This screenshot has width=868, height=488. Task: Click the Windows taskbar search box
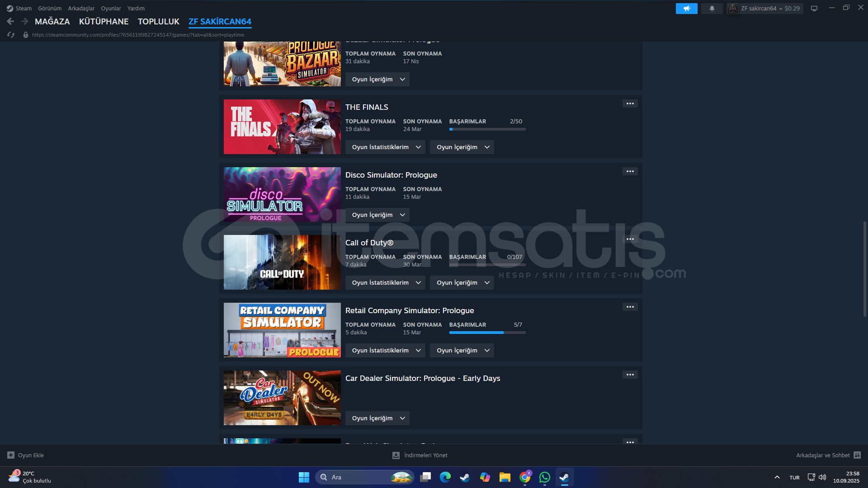[x=364, y=477]
